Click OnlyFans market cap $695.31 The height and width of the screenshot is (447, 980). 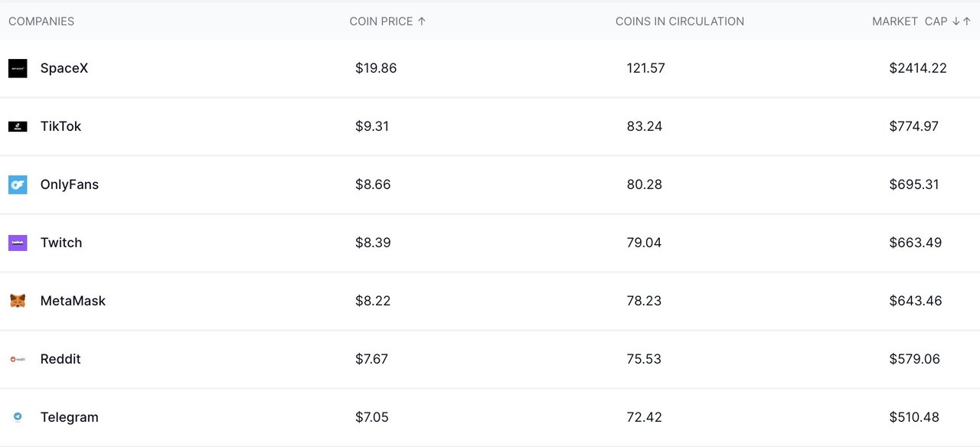pyautogui.click(x=914, y=184)
